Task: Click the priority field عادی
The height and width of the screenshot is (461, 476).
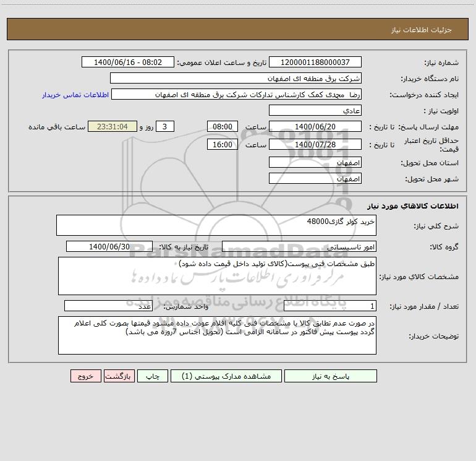Action: (315, 110)
